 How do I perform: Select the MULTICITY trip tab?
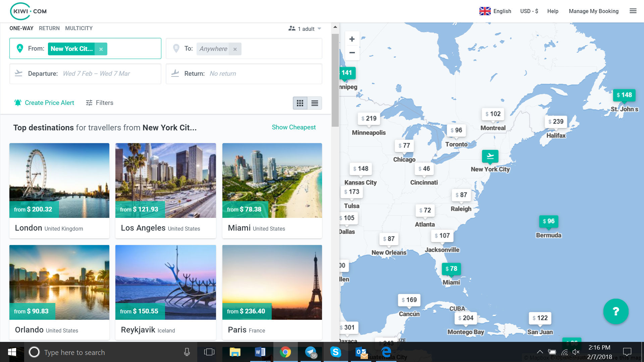79,28
